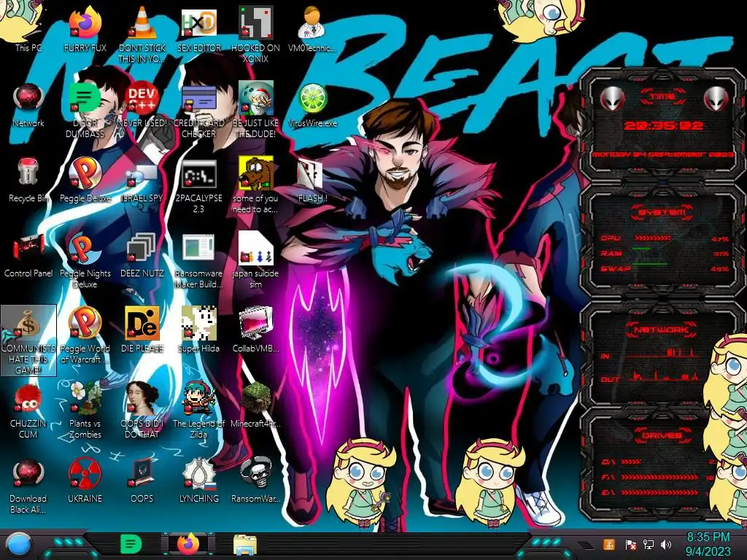Open the dog icon 'some of you need to ac...'
The height and width of the screenshot is (560, 747).
click(x=256, y=174)
